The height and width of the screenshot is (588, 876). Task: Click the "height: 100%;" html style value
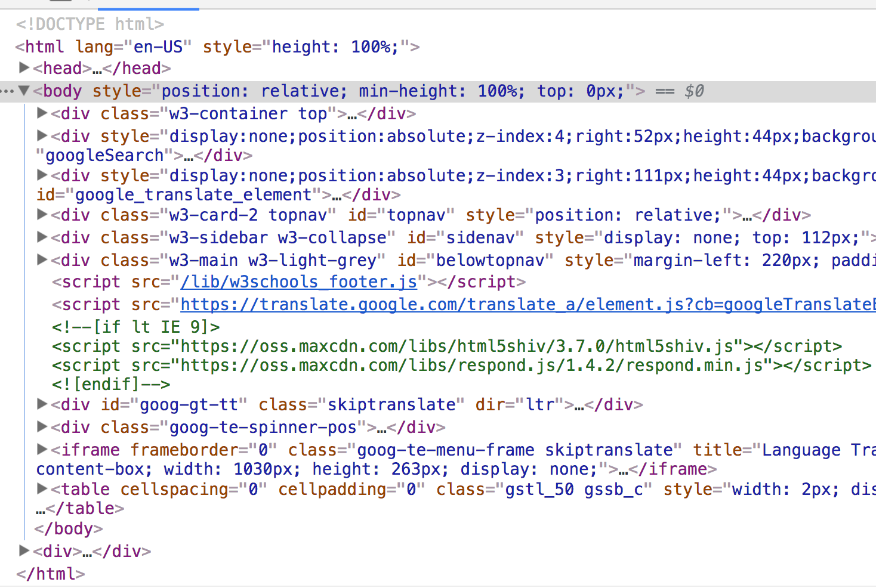point(335,47)
